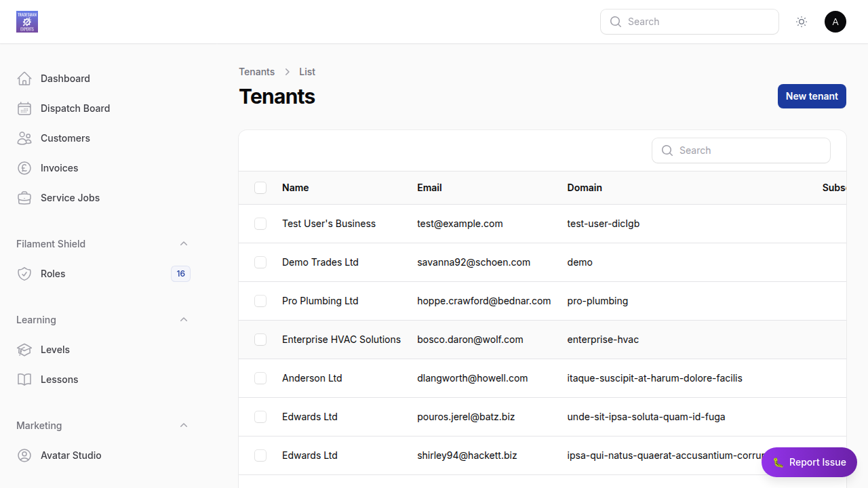
Task: Select the Enterprise HVAC Solutions row checkbox
Action: click(x=260, y=340)
